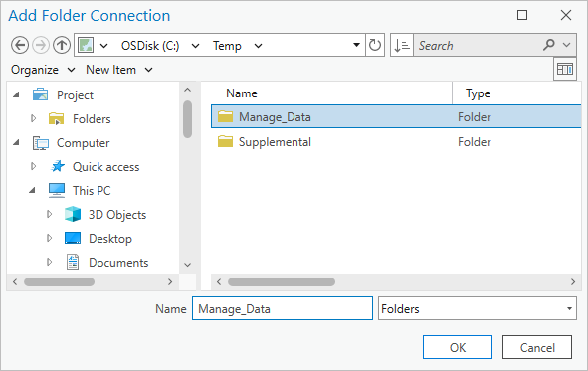
Task: Click the file list scroll right arrow
Action: point(573,281)
